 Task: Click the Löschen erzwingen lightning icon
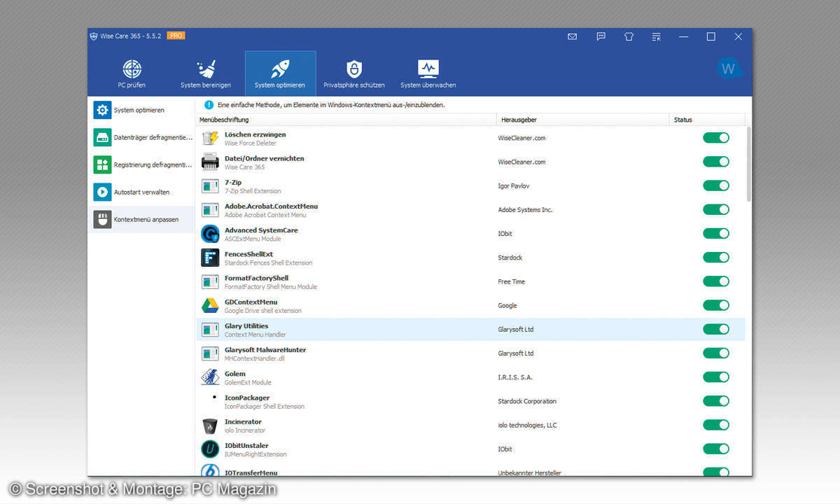point(210,138)
